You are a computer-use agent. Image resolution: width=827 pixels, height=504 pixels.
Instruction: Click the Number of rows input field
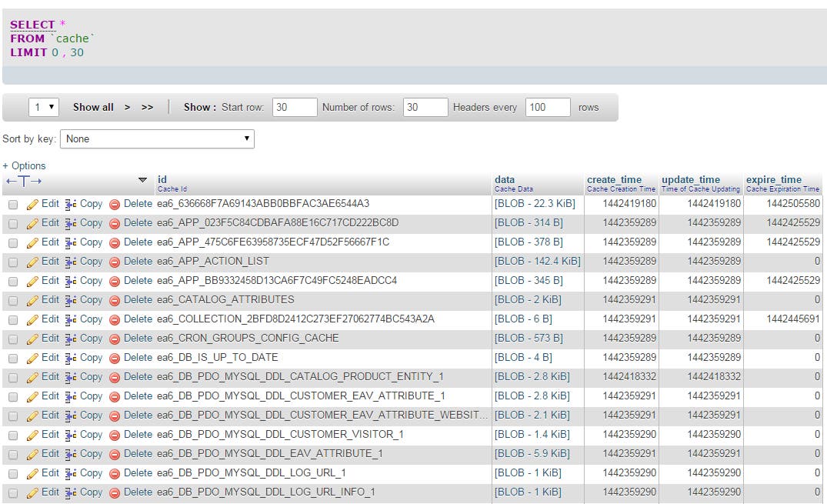pyautogui.click(x=425, y=107)
